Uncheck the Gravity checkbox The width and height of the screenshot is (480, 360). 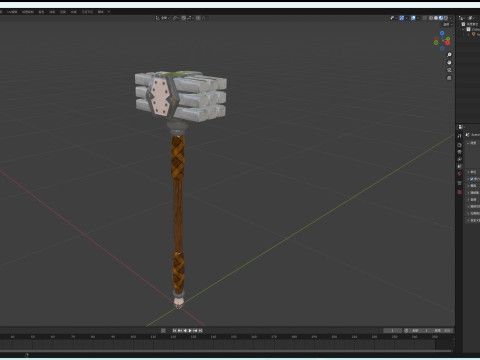471,179
